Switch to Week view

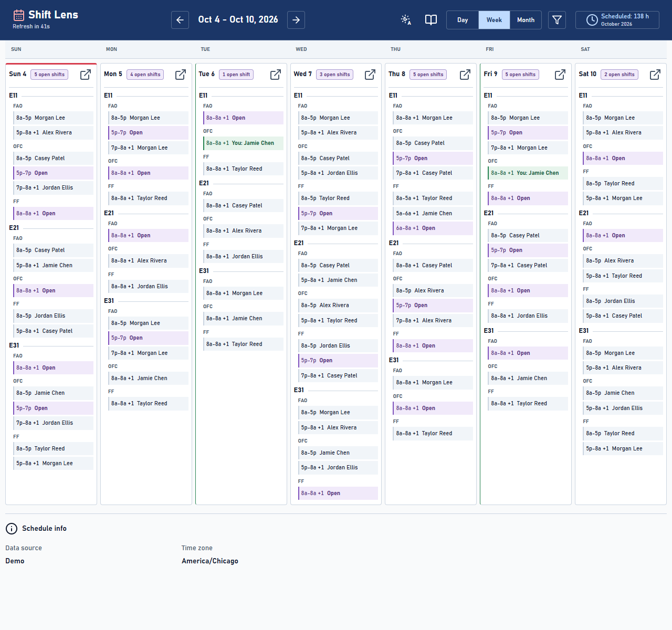[x=494, y=20]
